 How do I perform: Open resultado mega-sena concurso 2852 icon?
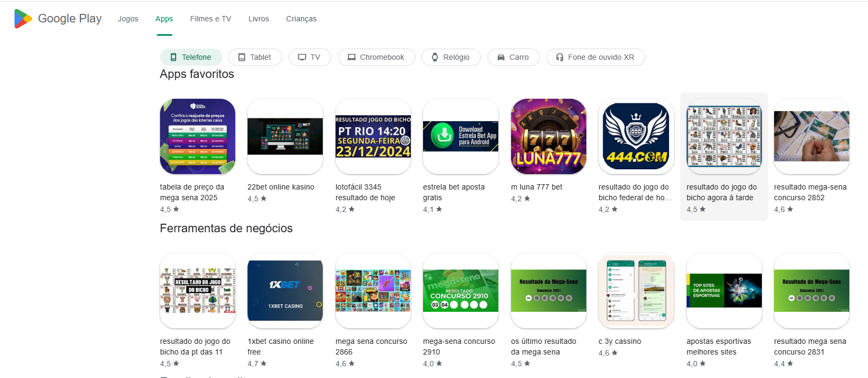click(811, 136)
